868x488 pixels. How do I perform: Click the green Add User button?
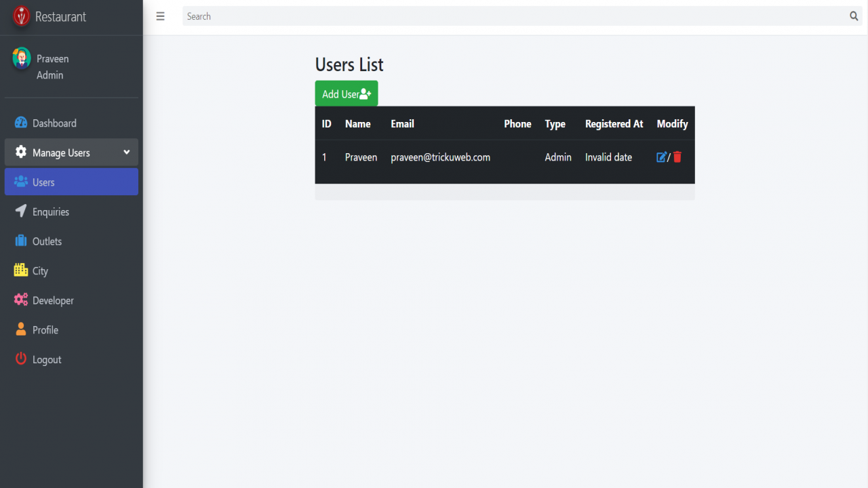point(347,94)
